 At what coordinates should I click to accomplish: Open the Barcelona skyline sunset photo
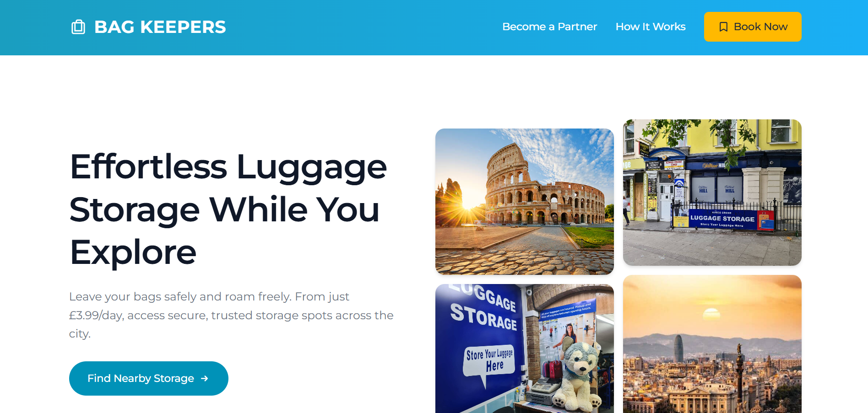tap(712, 344)
